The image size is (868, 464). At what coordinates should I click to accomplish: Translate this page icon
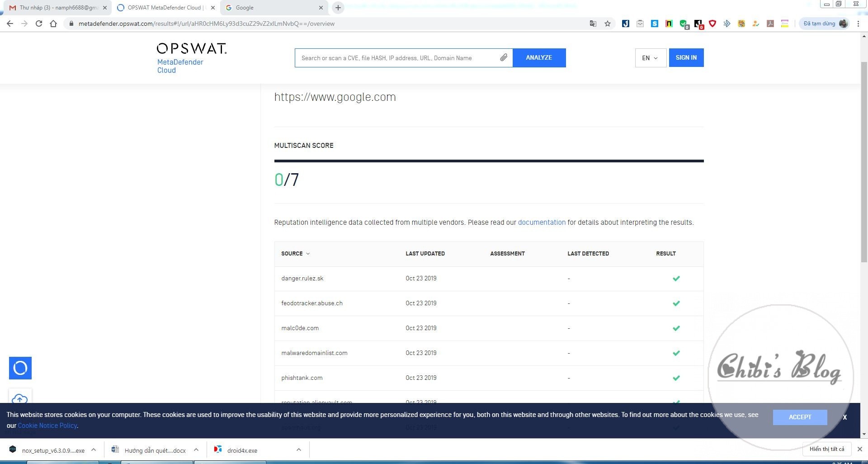point(593,24)
